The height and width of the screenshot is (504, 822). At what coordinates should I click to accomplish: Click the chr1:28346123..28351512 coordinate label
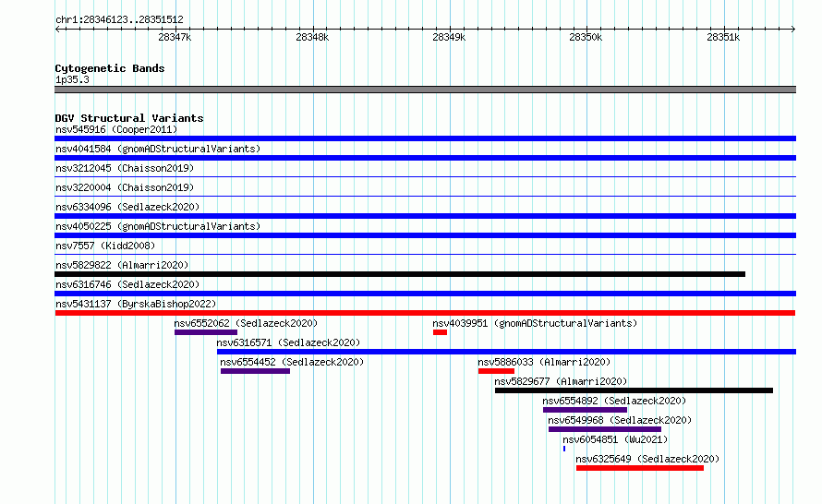click(x=119, y=19)
